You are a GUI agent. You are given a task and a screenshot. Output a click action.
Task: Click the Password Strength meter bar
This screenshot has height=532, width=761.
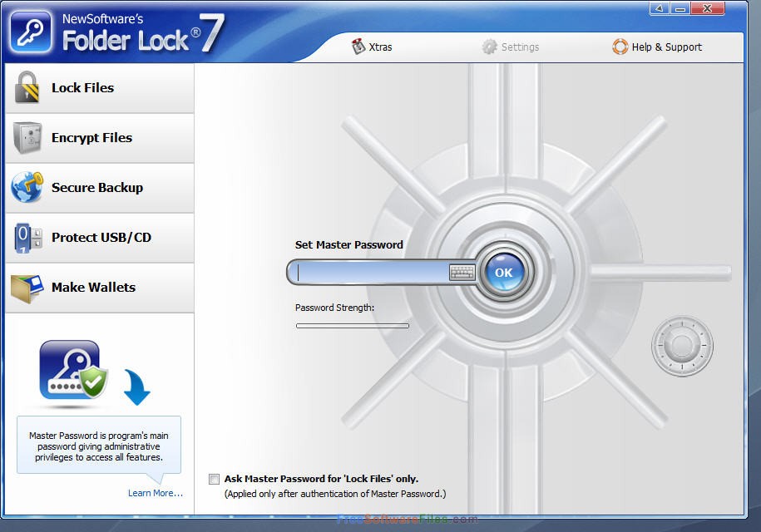353,326
